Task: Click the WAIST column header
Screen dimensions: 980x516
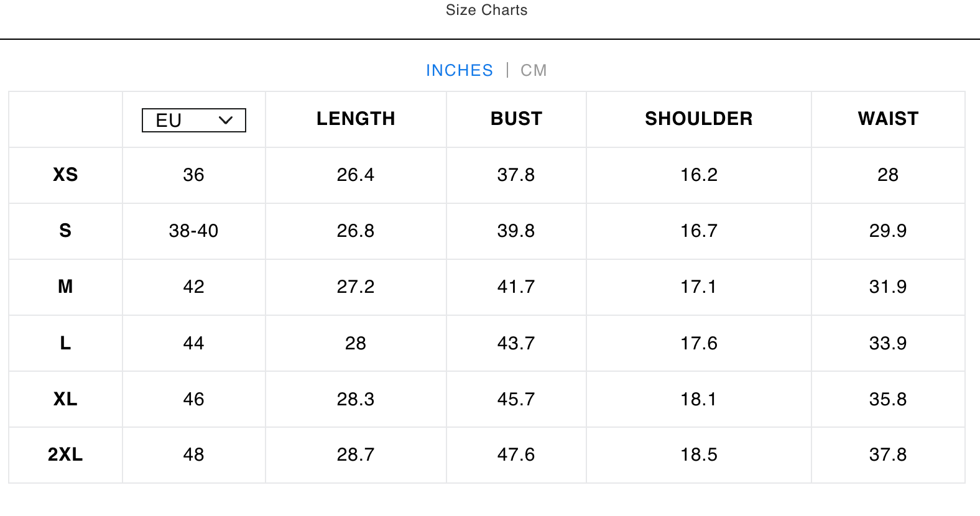Action: point(888,119)
